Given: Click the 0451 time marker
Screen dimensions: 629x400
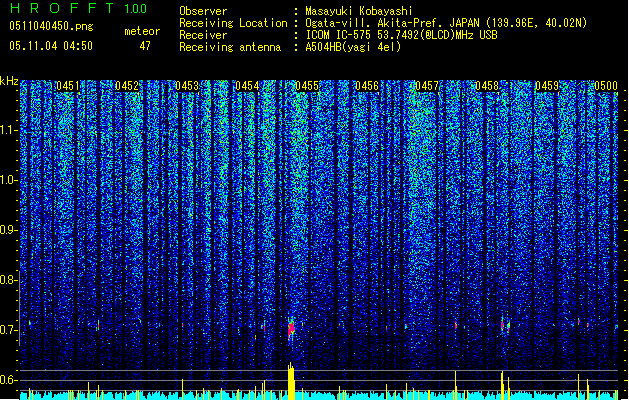Looking at the screenshot, I should pos(68,86).
